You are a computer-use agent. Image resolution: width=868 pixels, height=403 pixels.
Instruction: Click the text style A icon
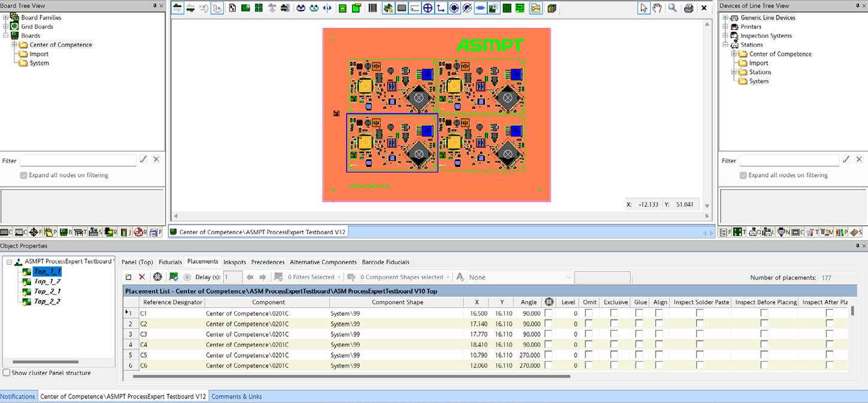pos(460,277)
